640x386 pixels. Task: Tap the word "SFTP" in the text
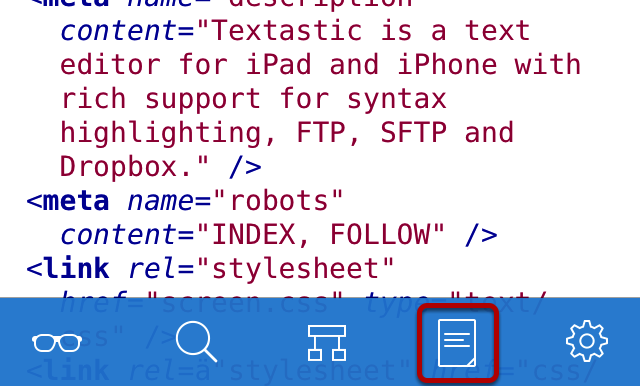pyautogui.click(x=413, y=132)
